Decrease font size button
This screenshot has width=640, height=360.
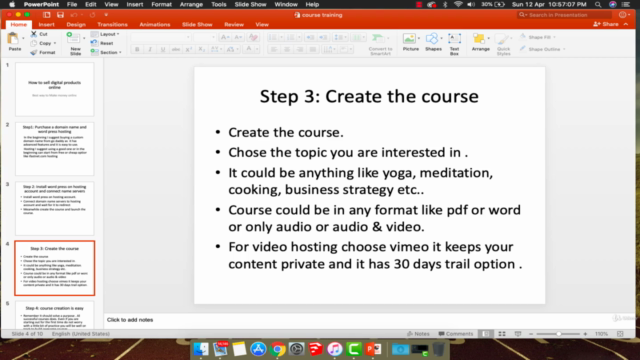[238, 37]
